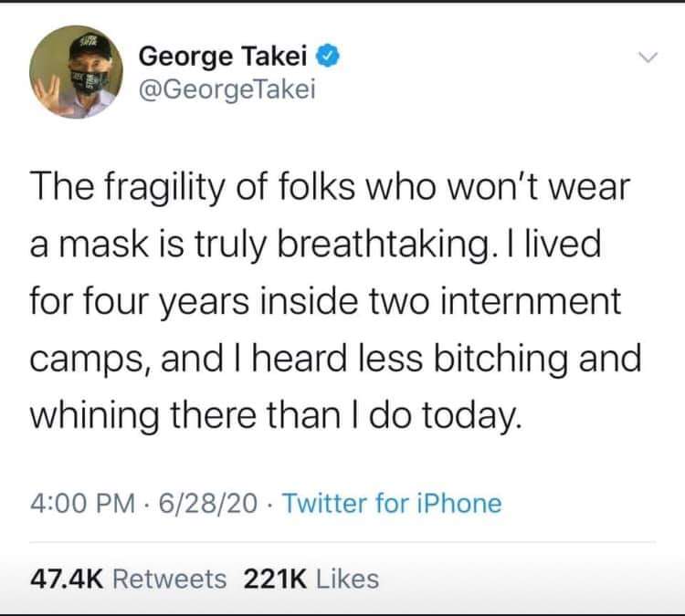Click the phrase "whining there" in tweet
This screenshot has height=616, width=685.
(142, 415)
